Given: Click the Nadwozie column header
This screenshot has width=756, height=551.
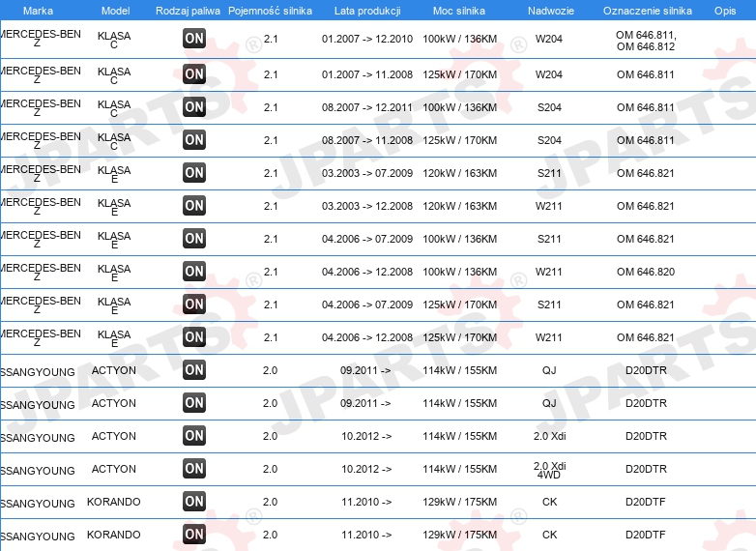Looking at the screenshot, I should tap(551, 11).
